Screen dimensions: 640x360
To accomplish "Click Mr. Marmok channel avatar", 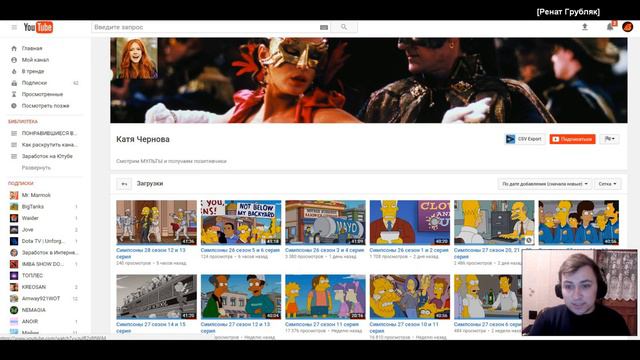I will point(14,195).
